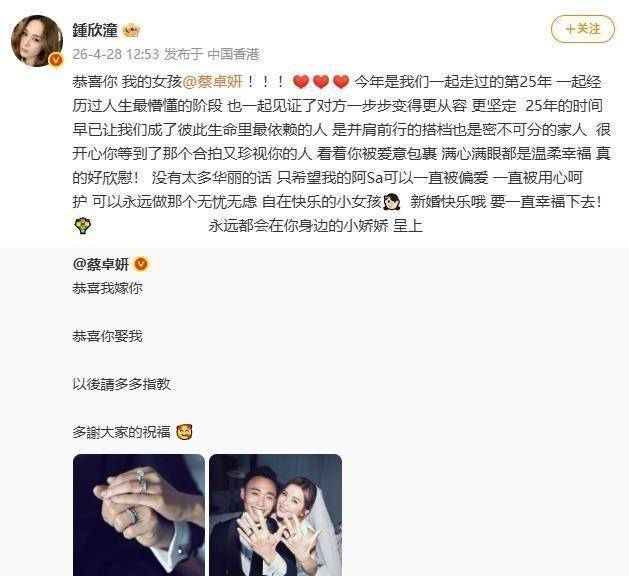Viewport: 629px width, 576px height.
Task: Click the smiling hearts emoji after 祝福
Action: click(x=184, y=432)
